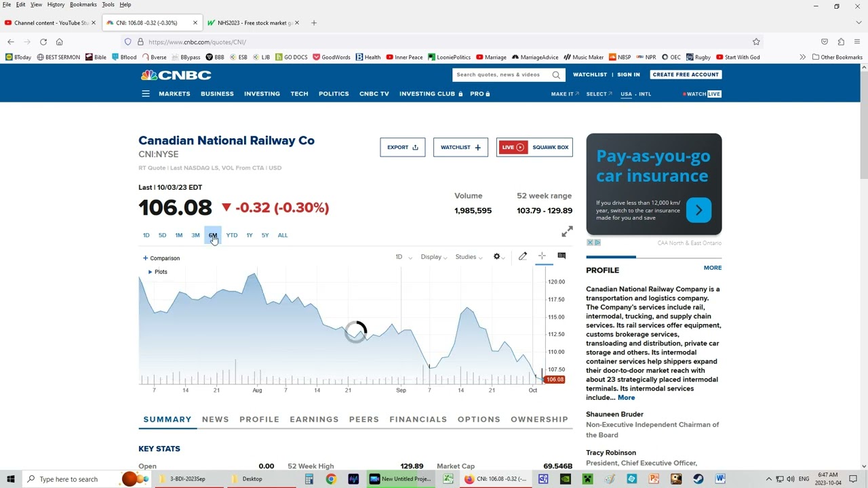Screen dimensions: 868x488
Task: Open Chrome from the taskbar
Action: (x=330, y=479)
